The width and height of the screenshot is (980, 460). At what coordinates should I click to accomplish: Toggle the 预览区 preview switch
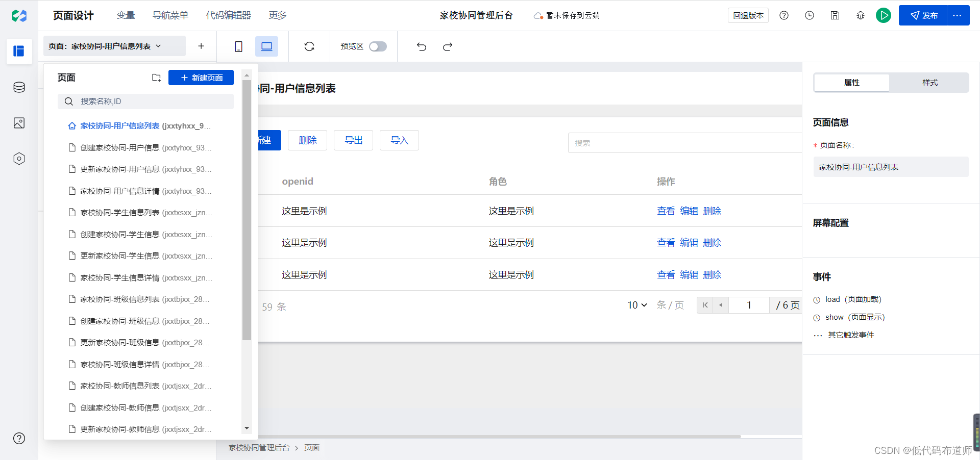(378, 46)
